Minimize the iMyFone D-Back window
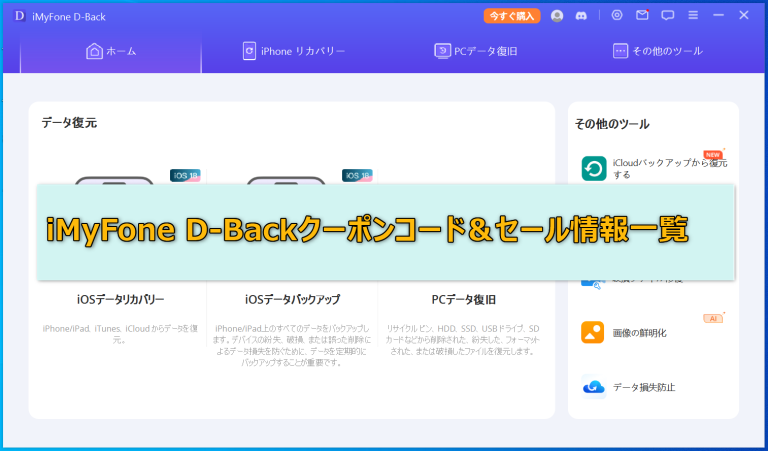This screenshot has width=768, height=451. [x=719, y=16]
